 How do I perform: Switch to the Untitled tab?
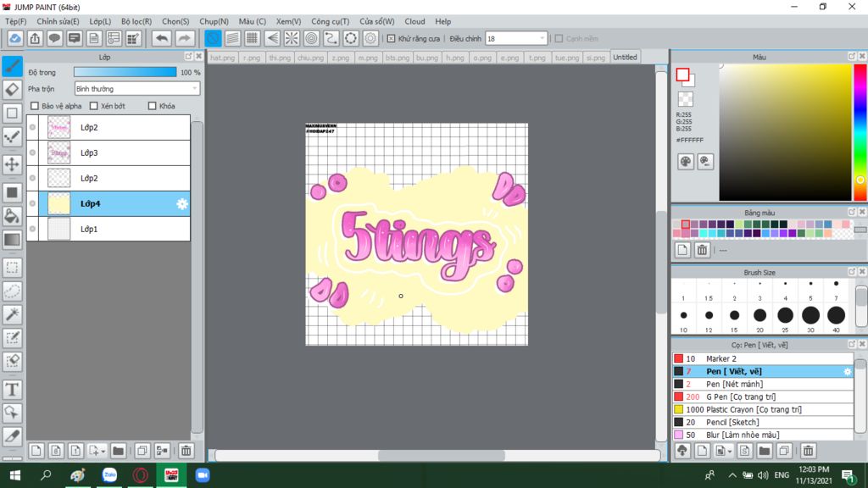point(625,57)
